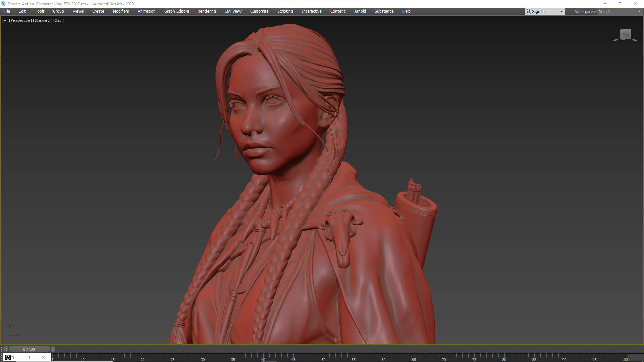Open the [Perspective] viewport label menu
644x362 pixels.
tap(20, 20)
